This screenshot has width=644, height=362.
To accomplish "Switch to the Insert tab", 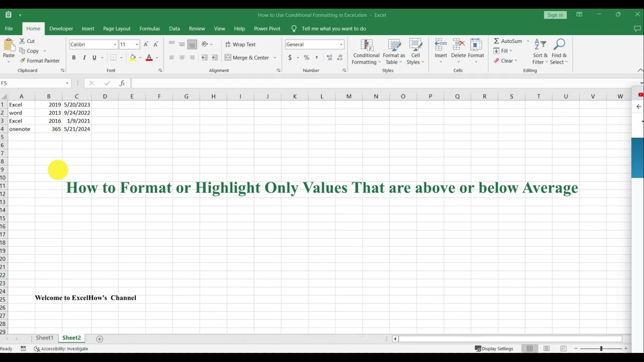I will click(x=88, y=29).
